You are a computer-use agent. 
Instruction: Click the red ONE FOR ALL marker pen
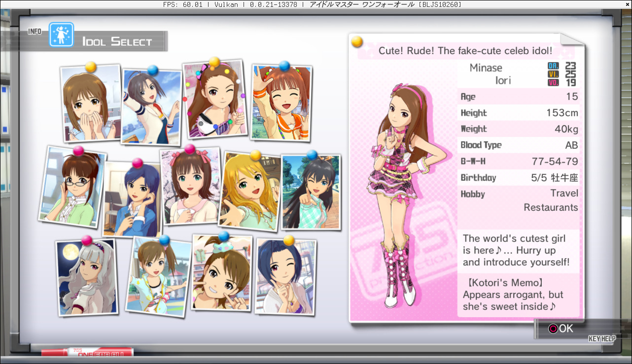87,352
